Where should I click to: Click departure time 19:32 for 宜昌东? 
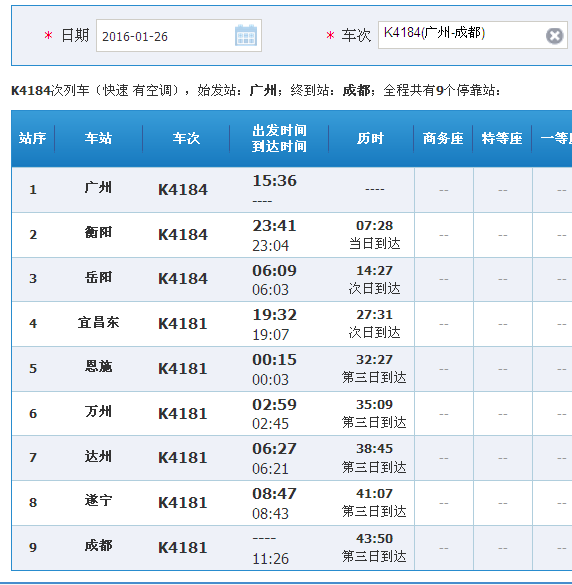pyautogui.click(x=275, y=315)
